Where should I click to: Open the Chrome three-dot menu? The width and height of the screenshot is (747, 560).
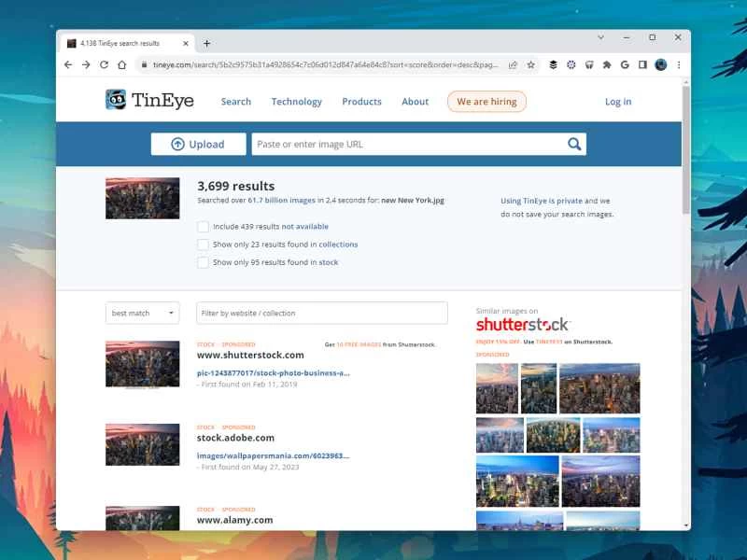point(678,64)
